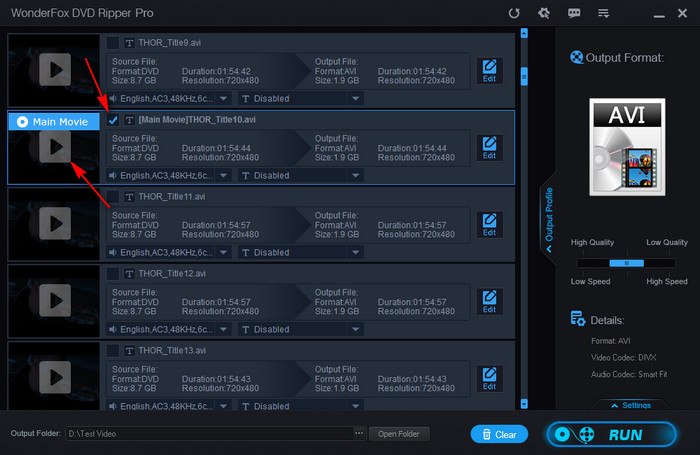Click scrollbar down arrow of title list

[x=524, y=404]
